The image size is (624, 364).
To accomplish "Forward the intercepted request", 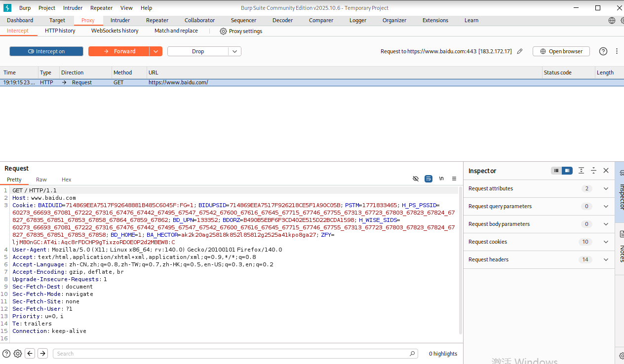I will pos(118,51).
